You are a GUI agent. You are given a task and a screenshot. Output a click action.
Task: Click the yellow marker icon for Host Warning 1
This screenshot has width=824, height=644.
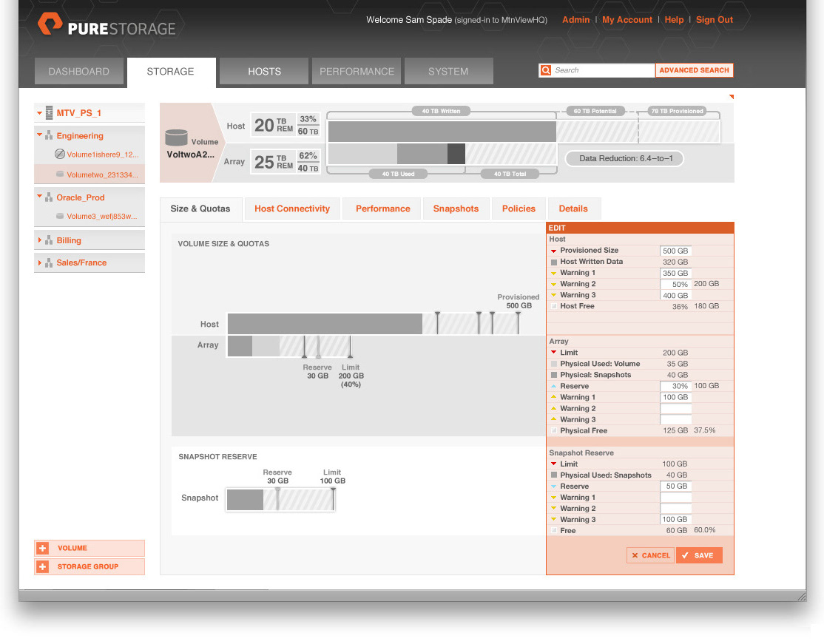tap(553, 273)
